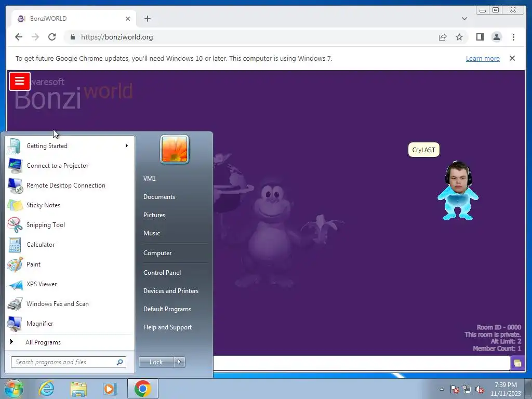Viewport: 532px width, 399px height.
Task: Show hidden tray icons arrow
Action: click(442, 389)
